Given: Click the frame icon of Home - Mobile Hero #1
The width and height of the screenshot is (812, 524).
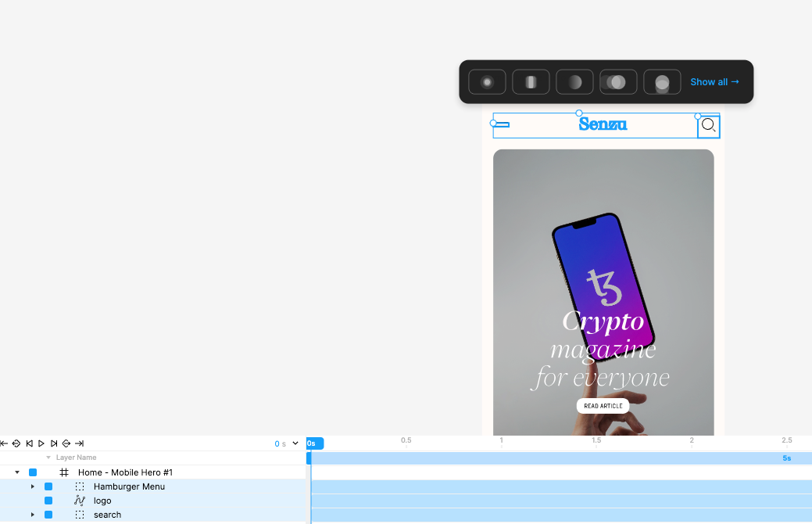Looking at the screenshot, I should [64, 472].
